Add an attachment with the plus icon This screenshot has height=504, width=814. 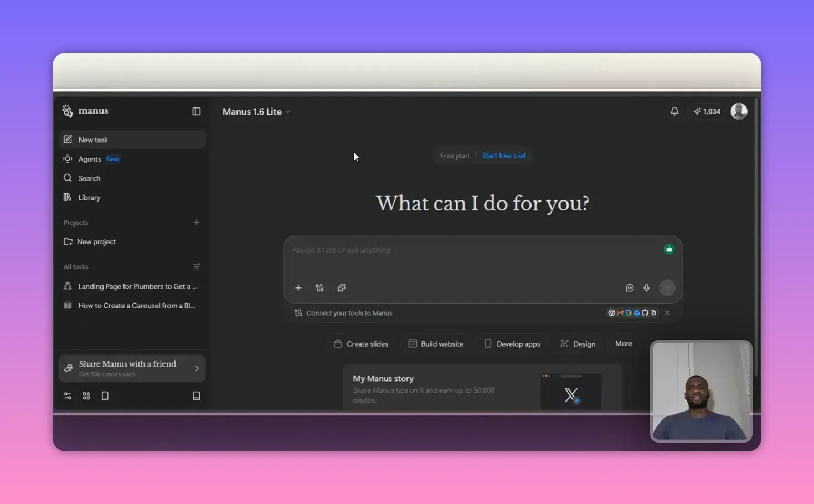(x=298, y=288)
